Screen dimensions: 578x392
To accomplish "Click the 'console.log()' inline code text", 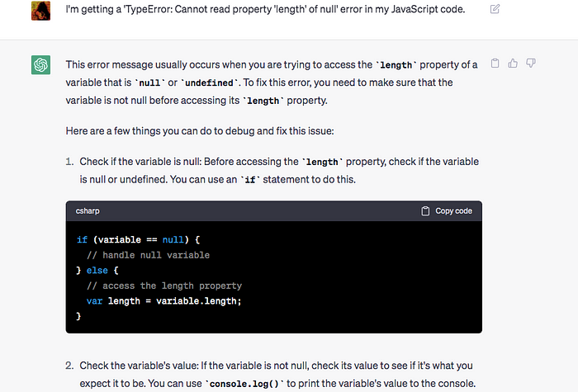I will pyautogui.click(x=244, y=384).
